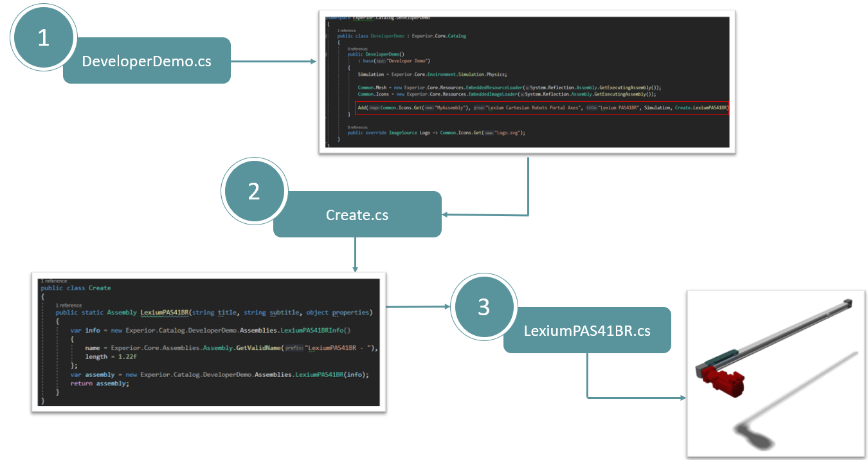
Task: Click the Add(Common.Icons.Get("MyAssembly") code line
Action: click(543, 107)
